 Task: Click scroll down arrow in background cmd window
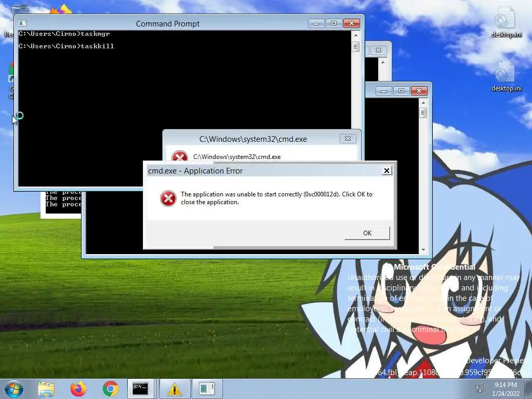[423, 250]
